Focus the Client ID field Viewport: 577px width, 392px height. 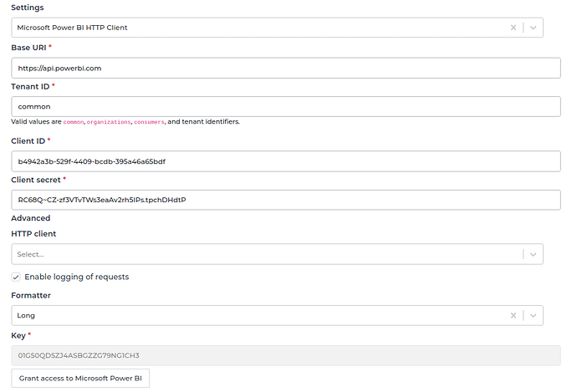point(286,161)
